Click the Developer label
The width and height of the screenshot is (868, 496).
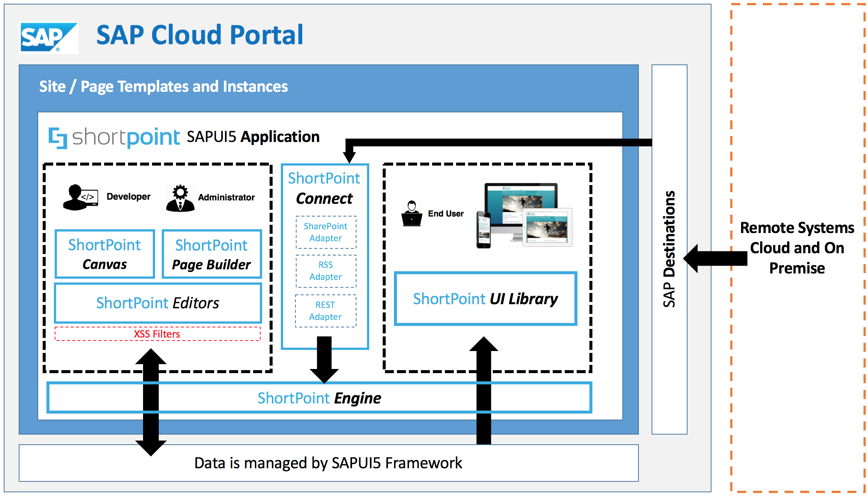coord(128,197)
